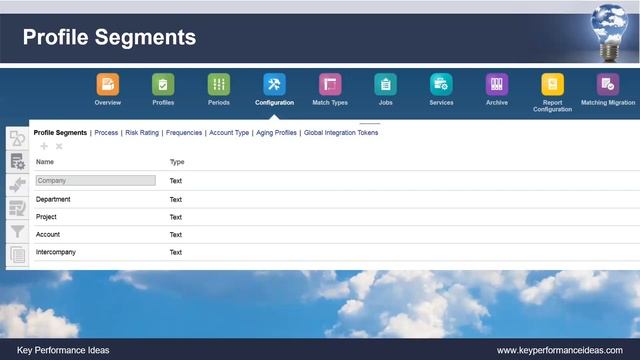
Task: Click the list-with-gear icon in left sidebar
Action: (18, 162)
